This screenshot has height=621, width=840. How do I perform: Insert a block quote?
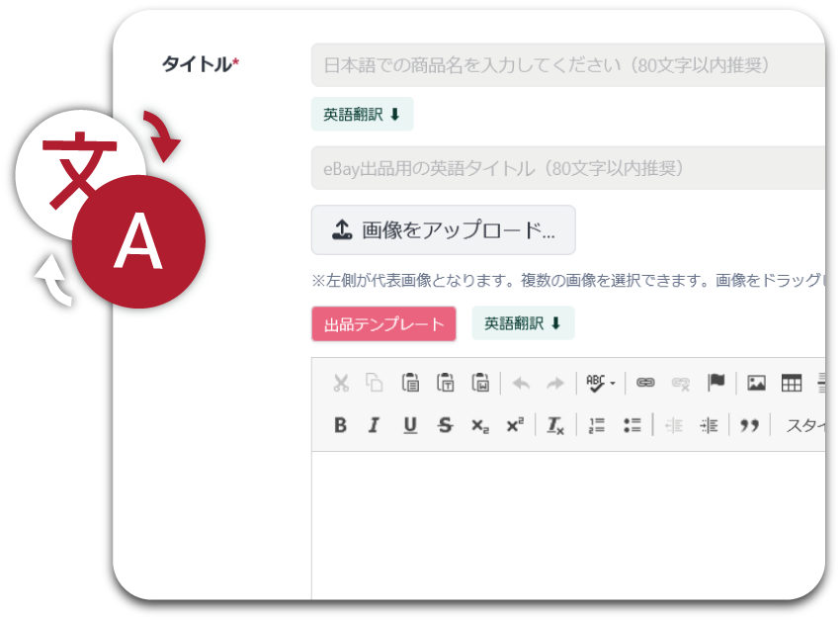(750, 425)
